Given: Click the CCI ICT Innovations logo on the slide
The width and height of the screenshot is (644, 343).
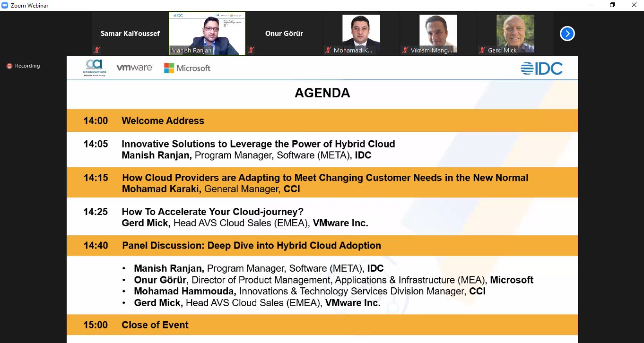Looking at the screenshot, I should pos(94,68).
